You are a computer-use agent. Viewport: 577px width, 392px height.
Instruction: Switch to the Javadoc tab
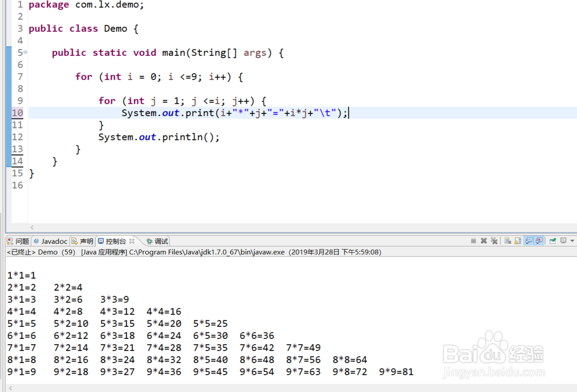pyautogui.click(x=50, y=241)
